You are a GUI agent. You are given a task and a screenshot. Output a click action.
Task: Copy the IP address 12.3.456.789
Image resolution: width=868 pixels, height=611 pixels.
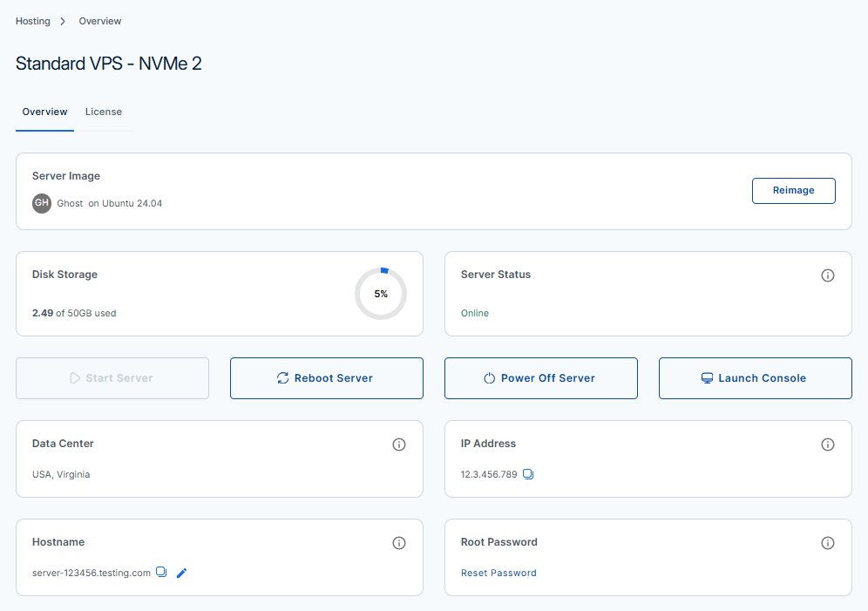pyautogui.click(x=528, y=474)
